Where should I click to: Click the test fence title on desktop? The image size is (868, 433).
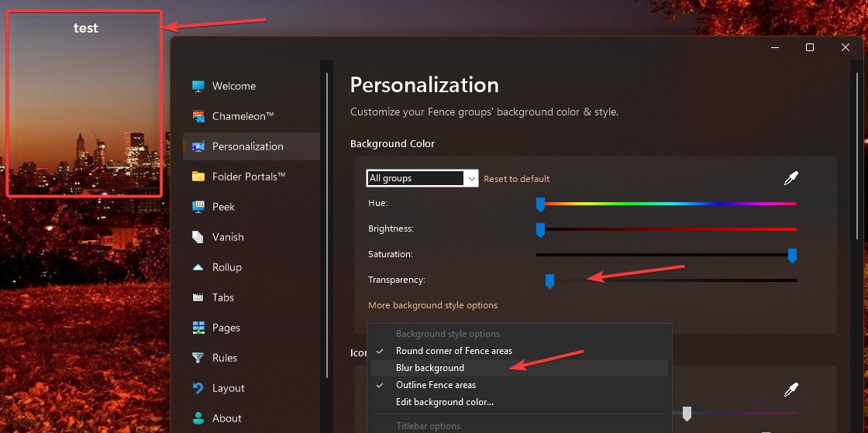[85, 28]
